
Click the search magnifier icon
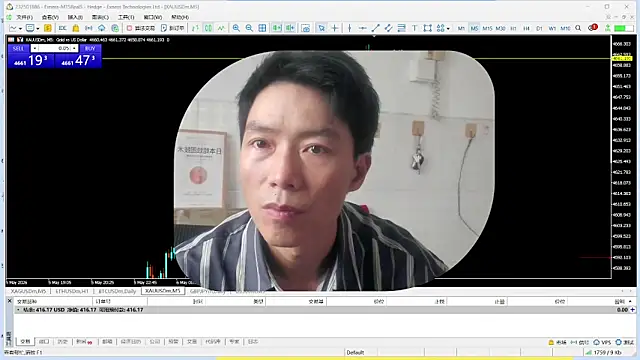click(x=578, y=28)
